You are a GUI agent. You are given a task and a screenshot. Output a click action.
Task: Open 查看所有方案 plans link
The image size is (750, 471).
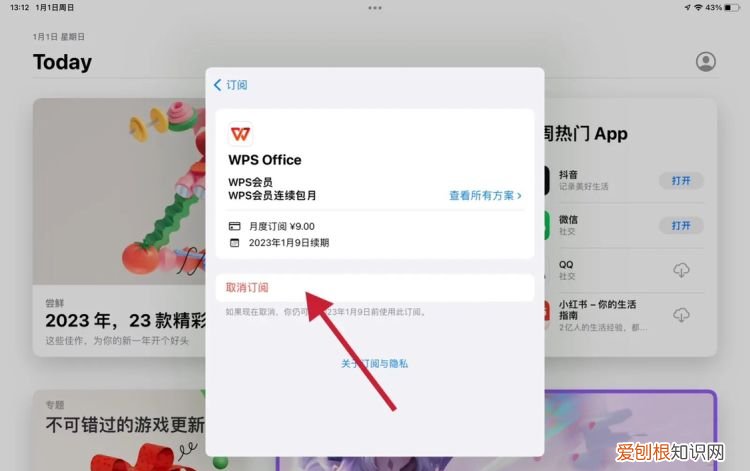(x=485, y=196)
